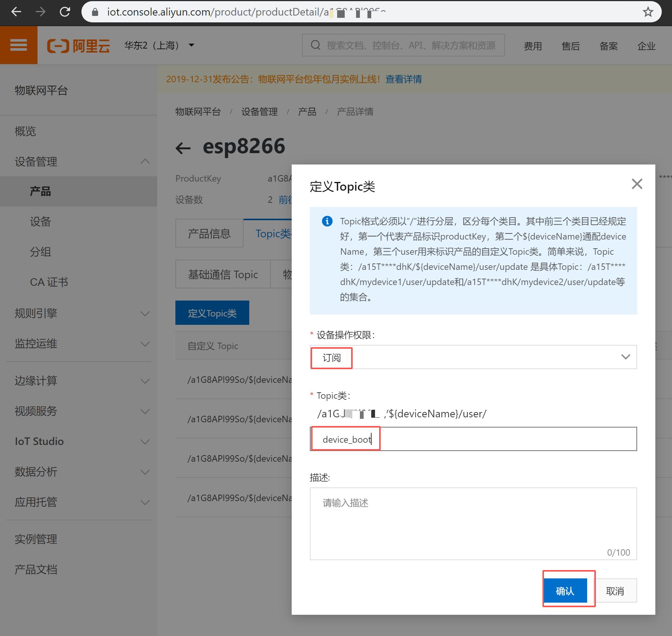Reload the page using the refresh icon
Viewport: 672px width, 636px height.
click(x=65, y=12)
